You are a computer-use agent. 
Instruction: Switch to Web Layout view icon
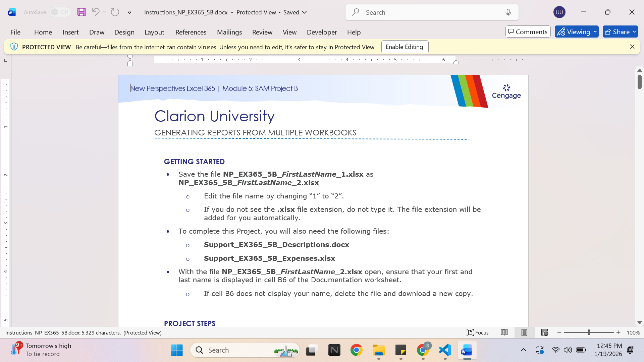click(544, 333)
